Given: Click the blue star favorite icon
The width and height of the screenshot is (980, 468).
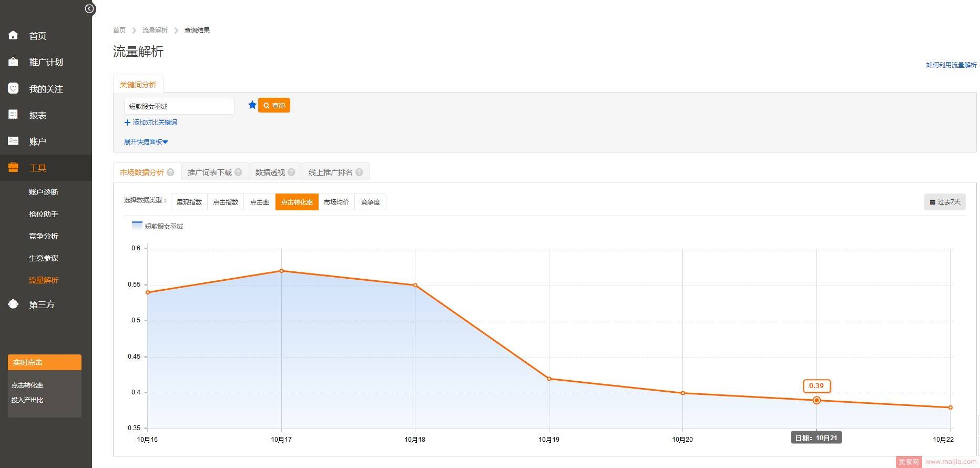Looking at the screenshot, I should [x=252, y=105].
